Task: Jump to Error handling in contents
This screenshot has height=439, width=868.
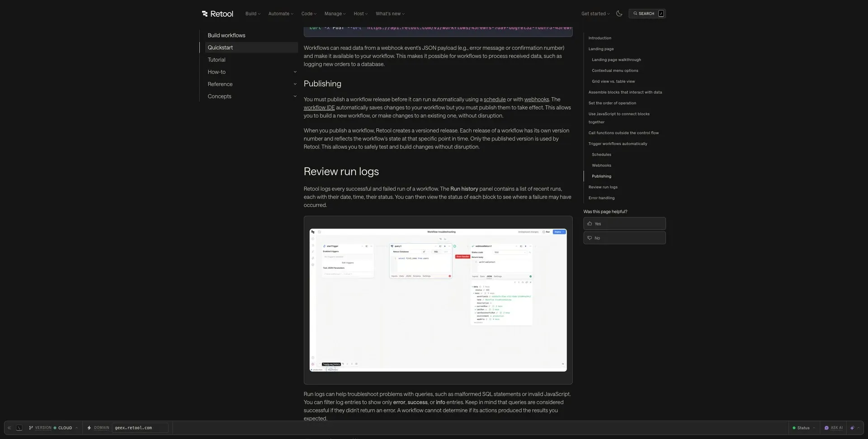Action: pos(601,198)
